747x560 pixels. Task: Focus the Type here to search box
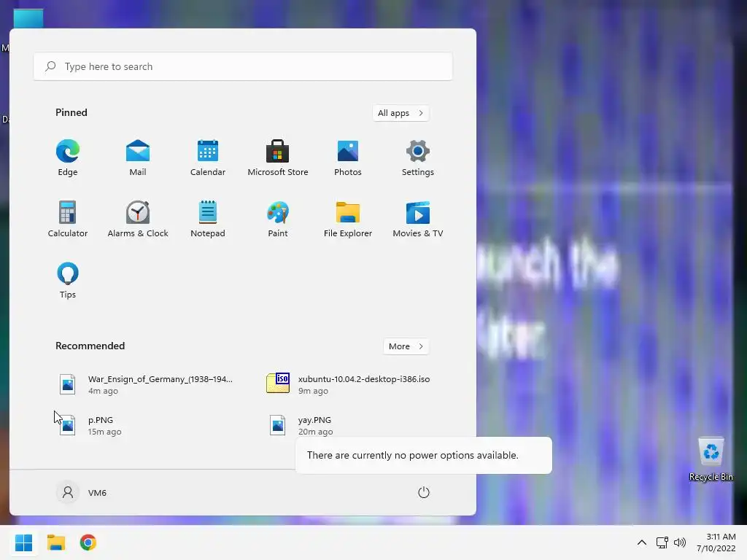click(243, 66)
